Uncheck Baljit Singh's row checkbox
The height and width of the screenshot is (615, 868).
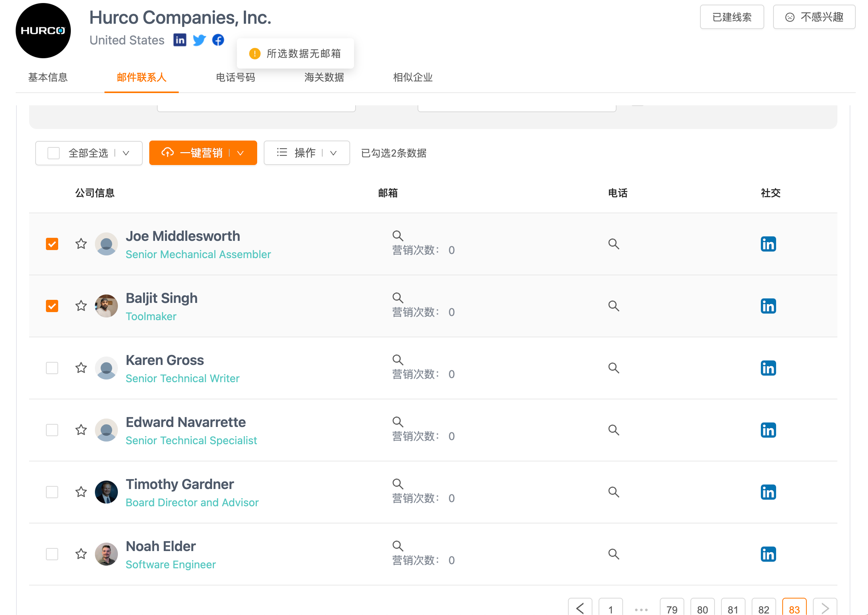52,306
